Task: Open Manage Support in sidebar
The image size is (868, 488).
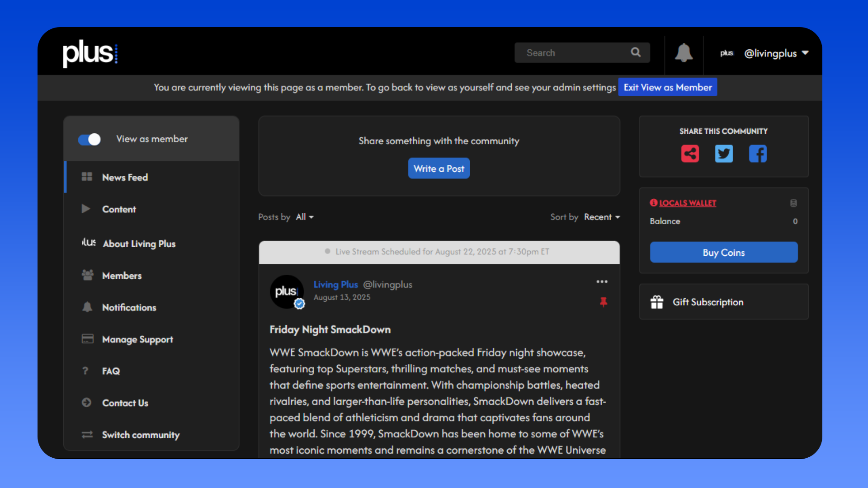Action: [151, 339]
